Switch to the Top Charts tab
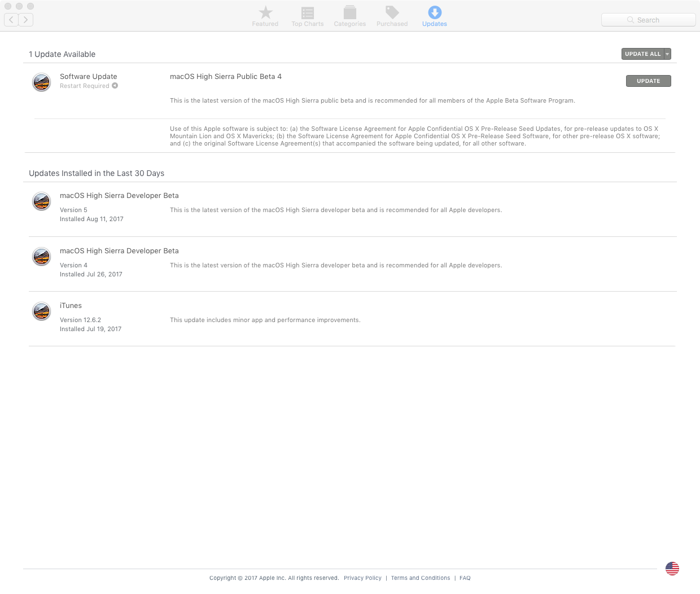The width and height of the screenshot is (700, 594). click(x=307, y=16)
